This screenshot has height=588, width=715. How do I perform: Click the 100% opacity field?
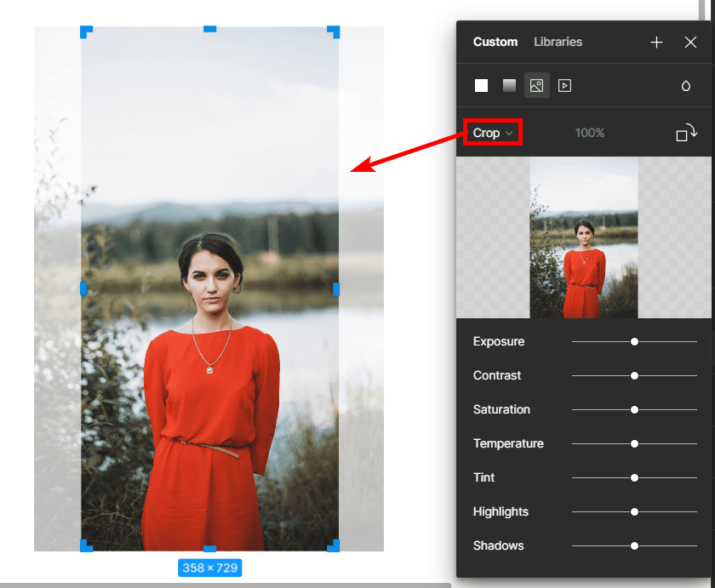click(x=589, y=133)
